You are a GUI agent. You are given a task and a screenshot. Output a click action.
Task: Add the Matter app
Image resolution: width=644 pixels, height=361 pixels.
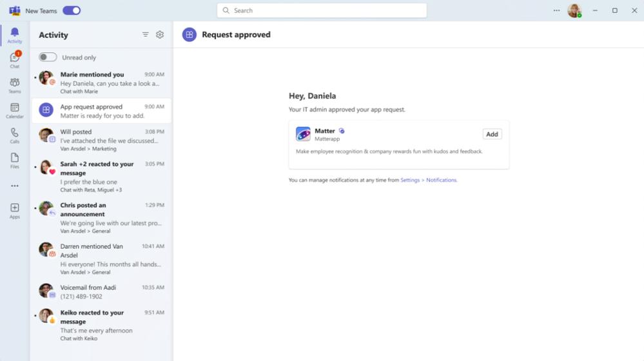pos(492,134)
